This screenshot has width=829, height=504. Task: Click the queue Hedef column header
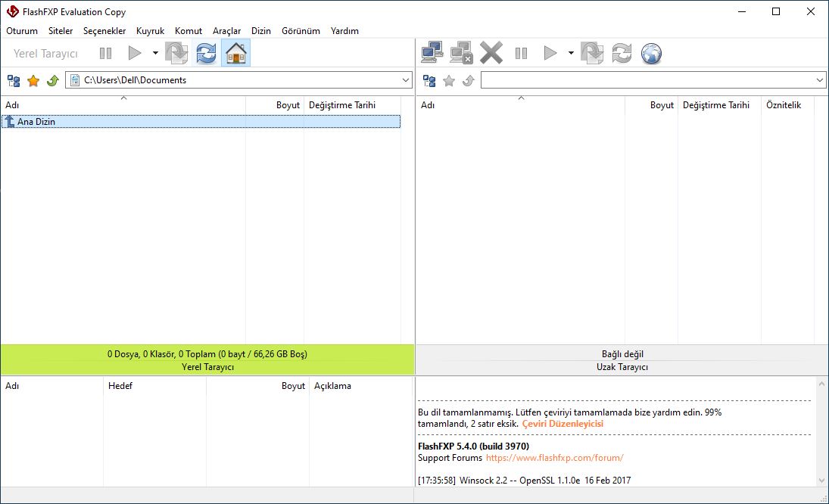point(154,386)
